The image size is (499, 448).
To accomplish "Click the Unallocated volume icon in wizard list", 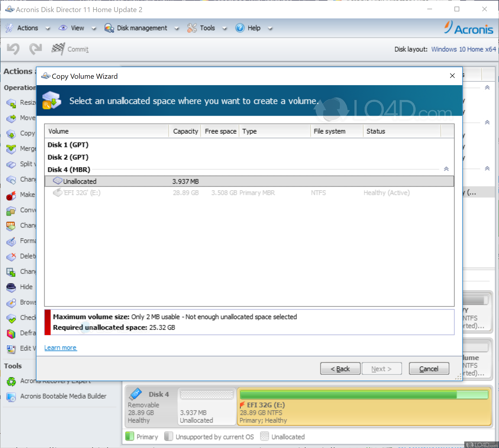I will point(57,181).
